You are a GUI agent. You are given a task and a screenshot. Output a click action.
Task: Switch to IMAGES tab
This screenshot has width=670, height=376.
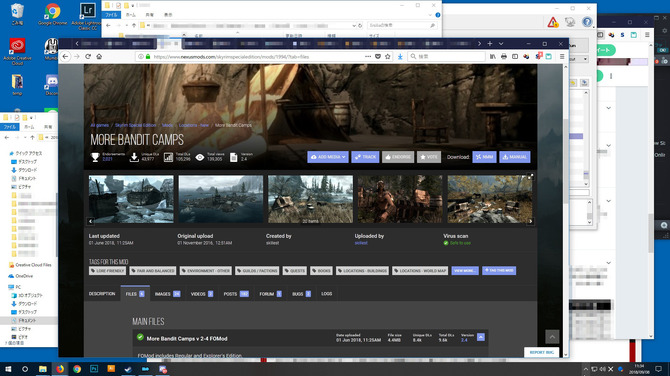pos(167,294)
